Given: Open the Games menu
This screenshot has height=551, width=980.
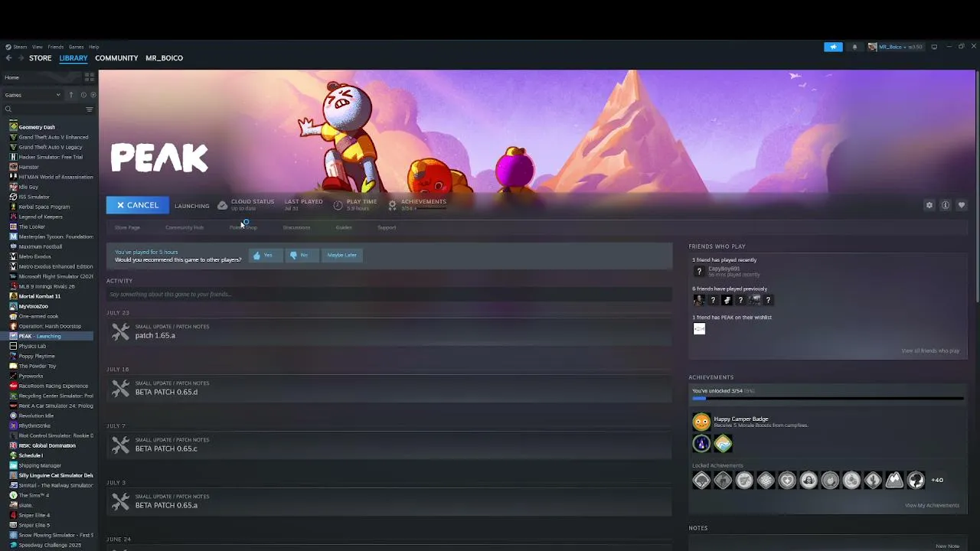Looking at the screenshot, I should coord(76,47).
